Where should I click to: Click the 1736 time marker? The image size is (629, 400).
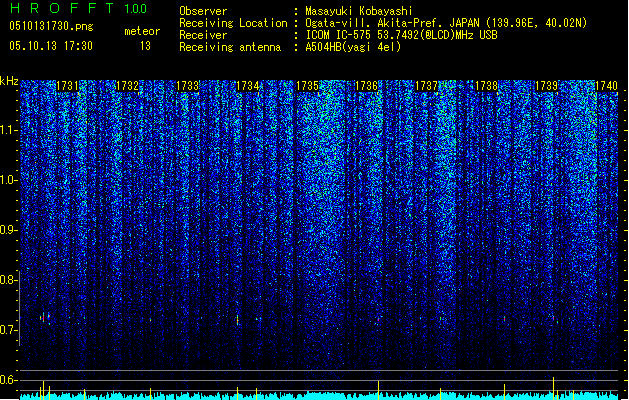367,86
